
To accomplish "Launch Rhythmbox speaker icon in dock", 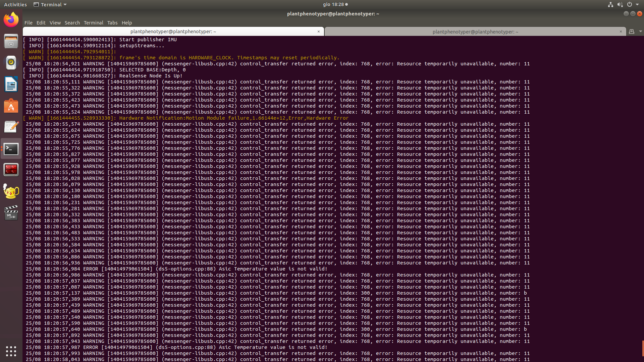I will 11,62.
